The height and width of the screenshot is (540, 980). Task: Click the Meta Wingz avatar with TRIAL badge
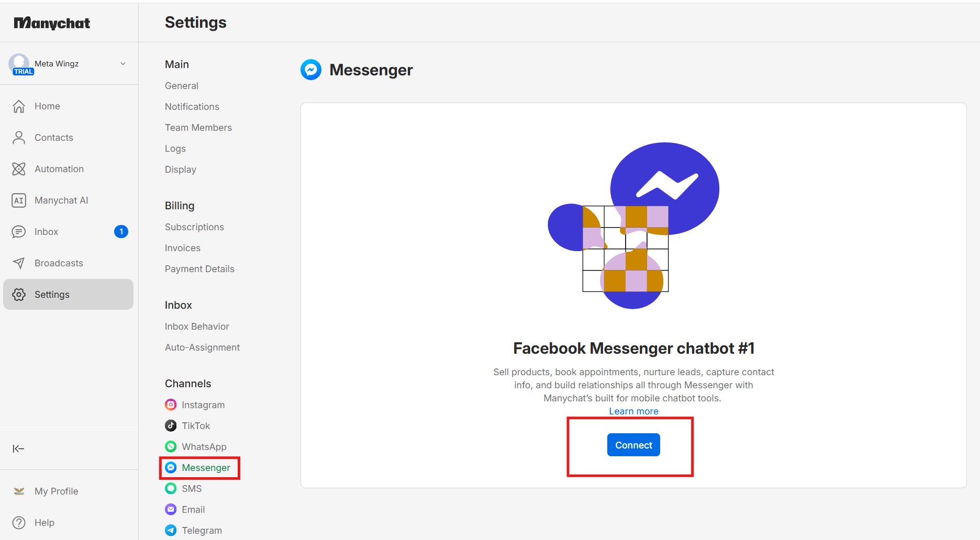point(20,64)
